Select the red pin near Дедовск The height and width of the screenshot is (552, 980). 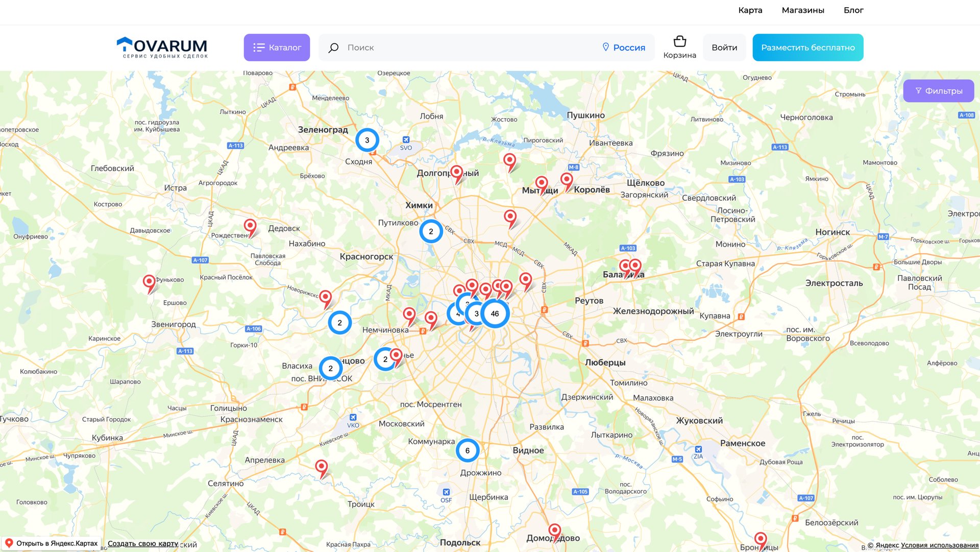click(250, 226)
